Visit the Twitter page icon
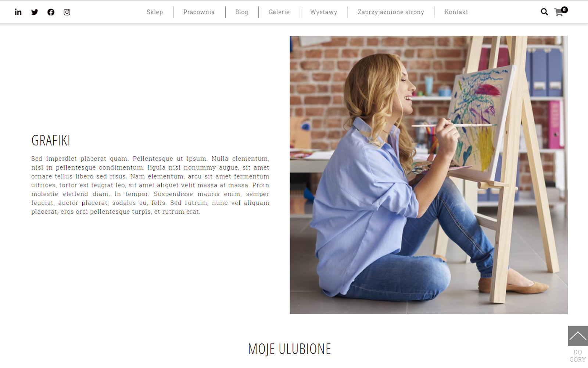The height and width of the screenshot is (368, 588). tap(35, 12)
